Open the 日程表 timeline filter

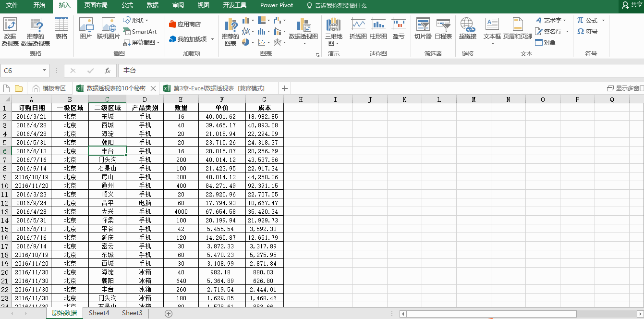(x=443, y=29)
